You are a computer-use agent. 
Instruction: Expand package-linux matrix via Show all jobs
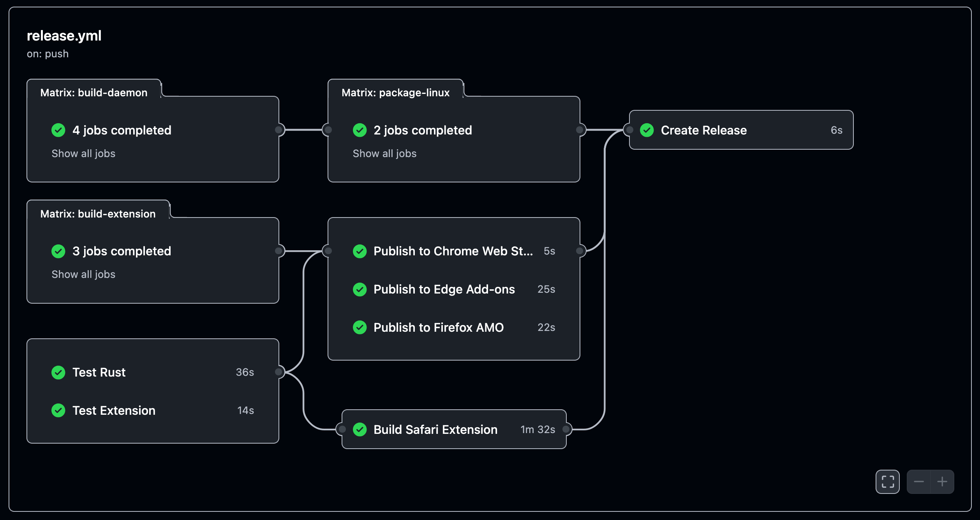tap(384, 154)
